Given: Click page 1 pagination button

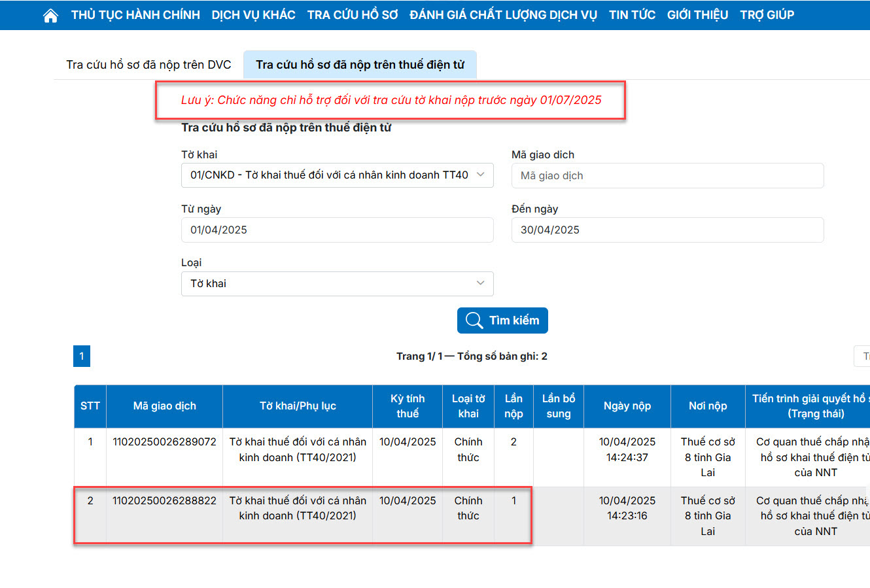Looking at the screenshot, I should (x=82, y=356).
